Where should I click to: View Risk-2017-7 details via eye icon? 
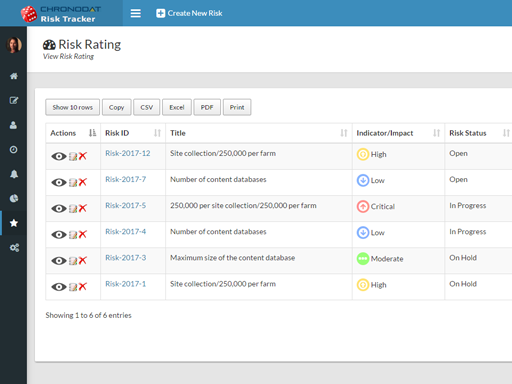59,182
